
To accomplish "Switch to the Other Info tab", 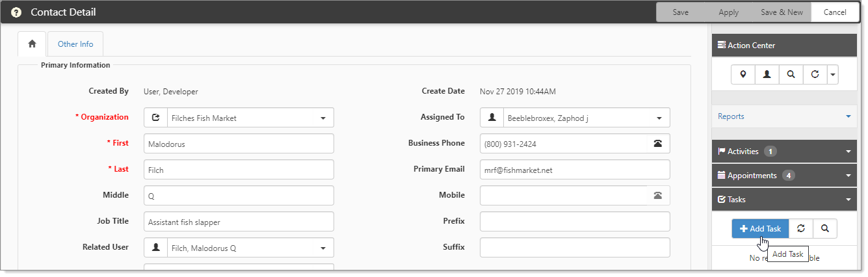I will [75, 44].
